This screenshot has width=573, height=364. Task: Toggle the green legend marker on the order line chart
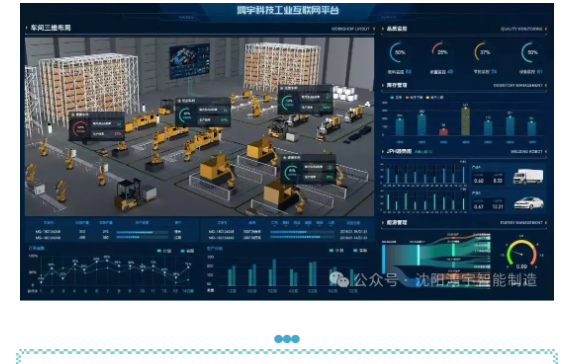click(159, 251)
